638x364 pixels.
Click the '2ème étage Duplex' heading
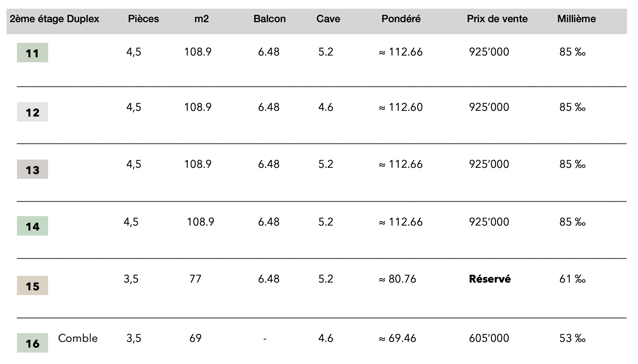tap(54, 19)
